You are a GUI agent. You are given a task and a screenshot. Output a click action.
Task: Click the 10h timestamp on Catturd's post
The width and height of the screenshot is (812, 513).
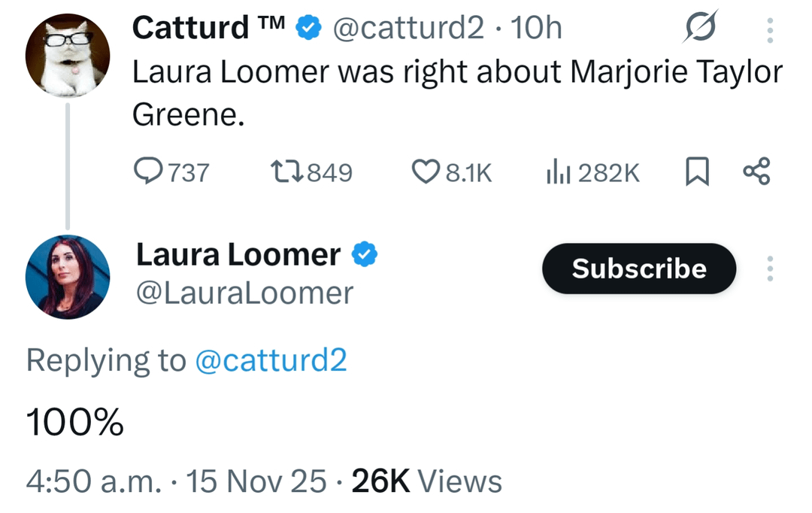point(536,29)
